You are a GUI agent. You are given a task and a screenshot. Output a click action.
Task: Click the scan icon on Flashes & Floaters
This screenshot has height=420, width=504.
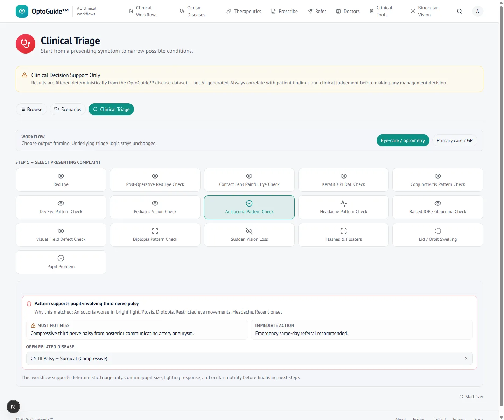tap(344, 231)
